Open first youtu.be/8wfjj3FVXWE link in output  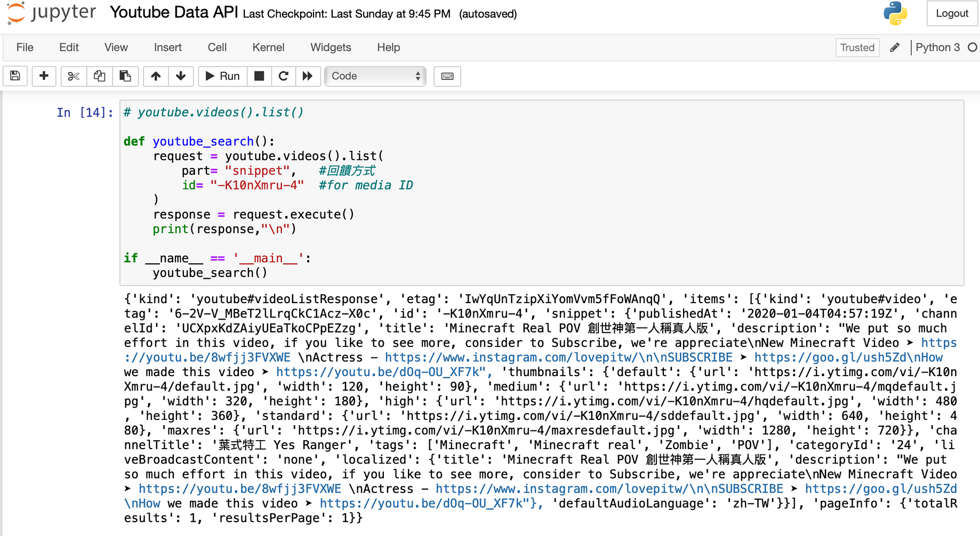(x=207, y=358)
